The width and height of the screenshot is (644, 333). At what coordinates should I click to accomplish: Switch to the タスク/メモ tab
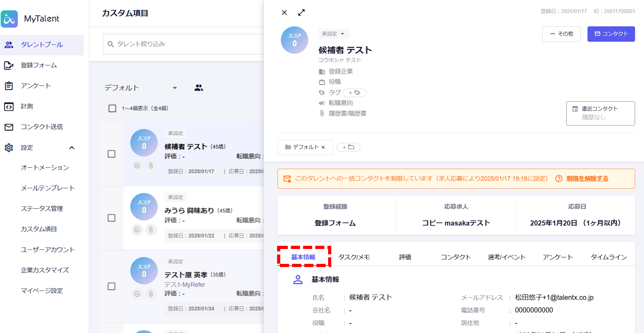tap(354, 257)
